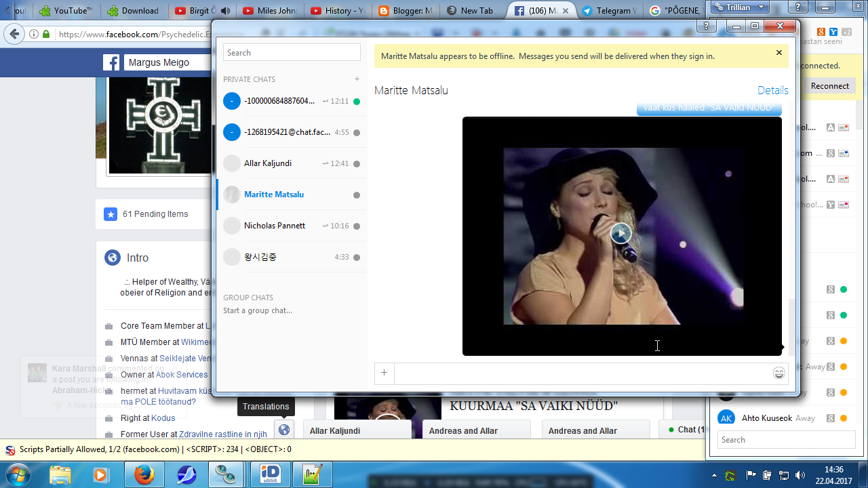This screenshot has width=868, height=488.
Task: Open the Nicholas Pannett conversation
Action: 274,226
